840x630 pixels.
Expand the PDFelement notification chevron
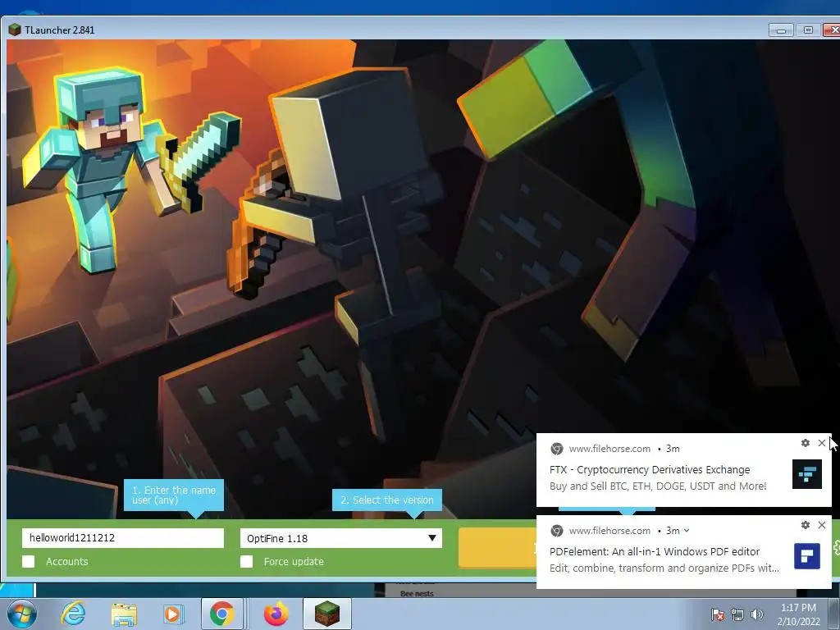pyautogui.click(x=687, y=531)
